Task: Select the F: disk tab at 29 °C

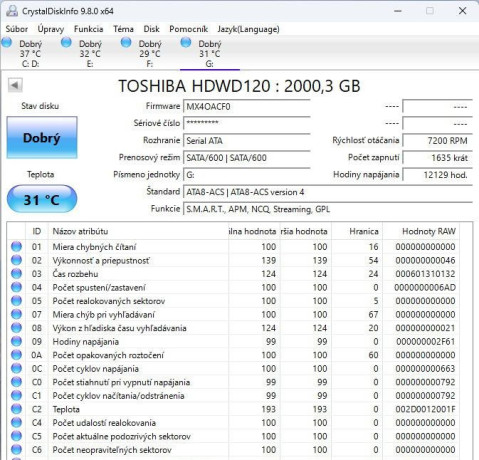Action: [150, 53]
